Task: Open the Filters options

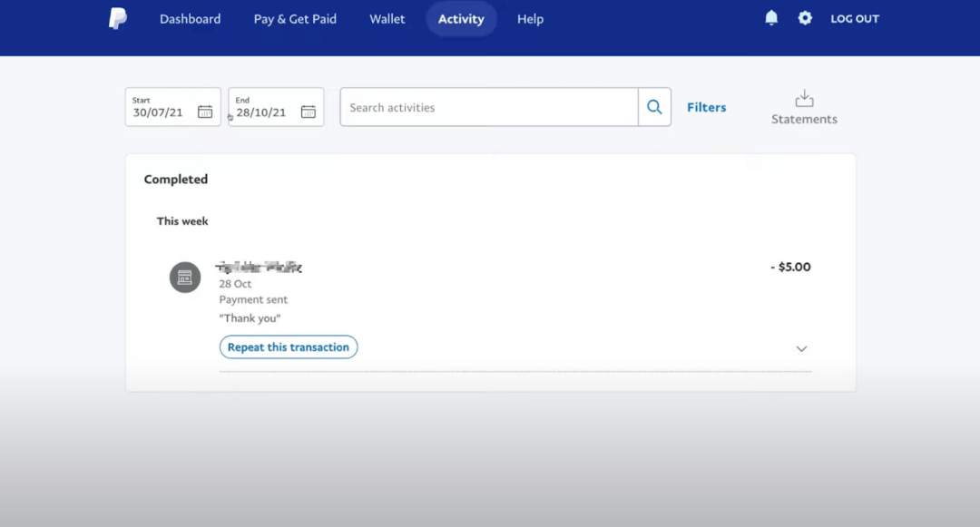Action: [706, 106]
